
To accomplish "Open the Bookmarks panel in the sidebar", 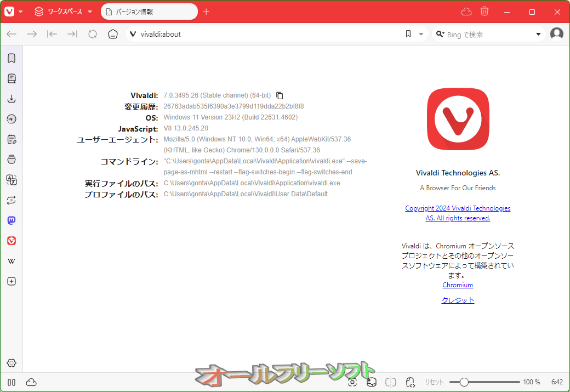I will tap(11, 58).
